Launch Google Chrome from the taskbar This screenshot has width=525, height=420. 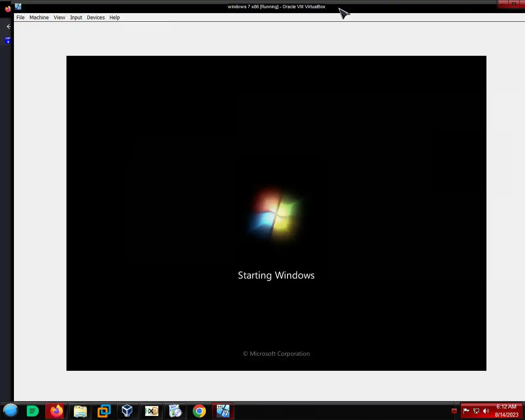coord(199,411)
